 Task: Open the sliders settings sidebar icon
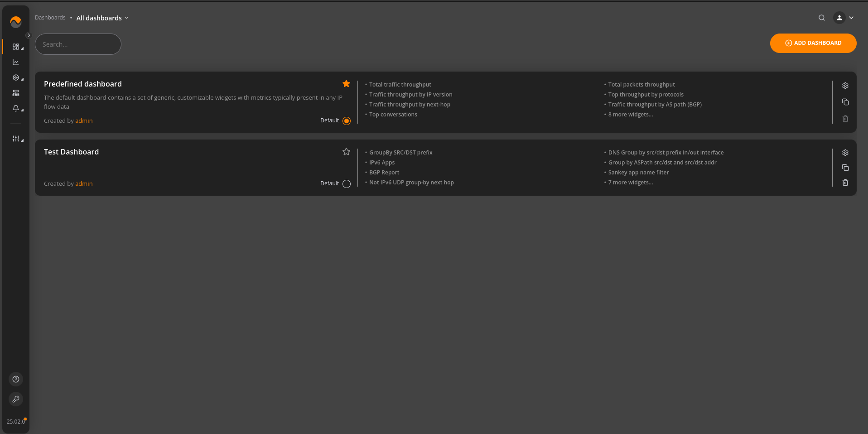point(16,139)
